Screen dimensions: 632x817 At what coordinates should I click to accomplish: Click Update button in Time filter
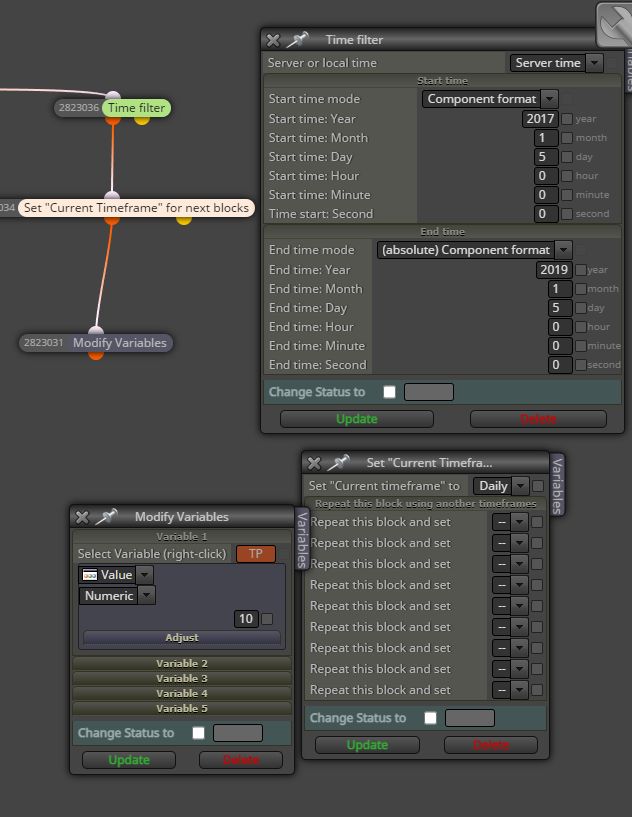357,419
